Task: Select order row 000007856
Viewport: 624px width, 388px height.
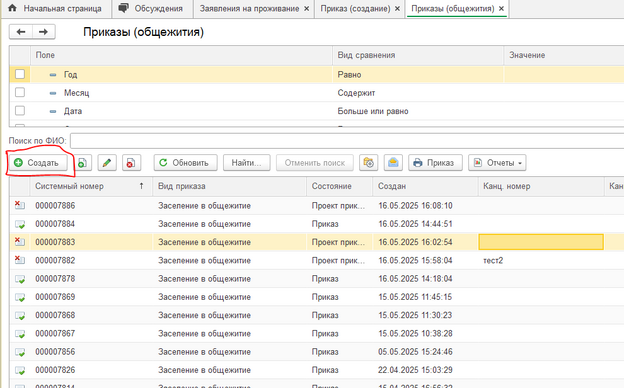Action: point(317,352)
